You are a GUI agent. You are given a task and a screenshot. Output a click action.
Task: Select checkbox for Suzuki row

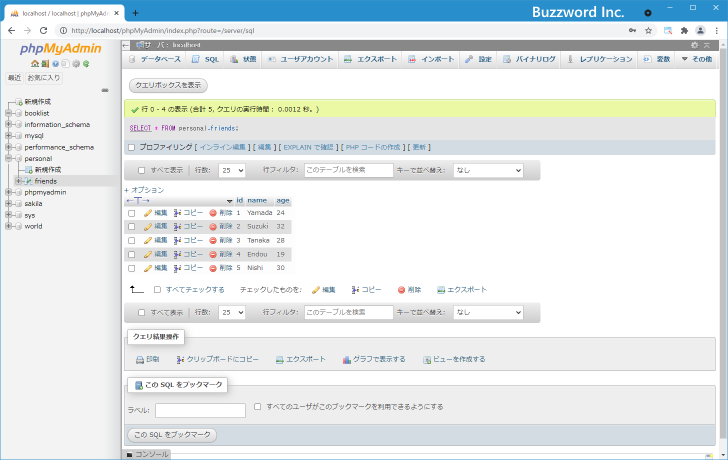[x=131, y=227]
